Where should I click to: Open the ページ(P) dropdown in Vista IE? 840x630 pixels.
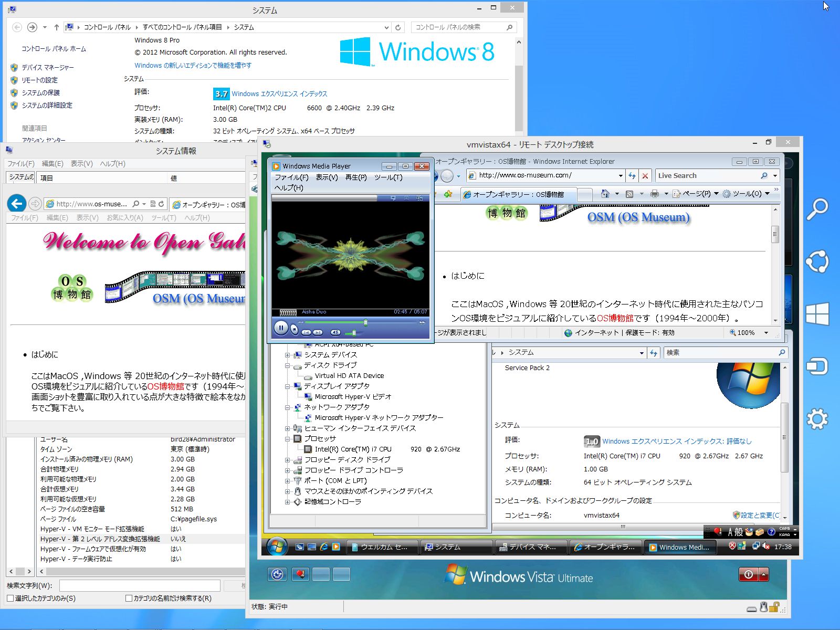click(x=716, y=194)
